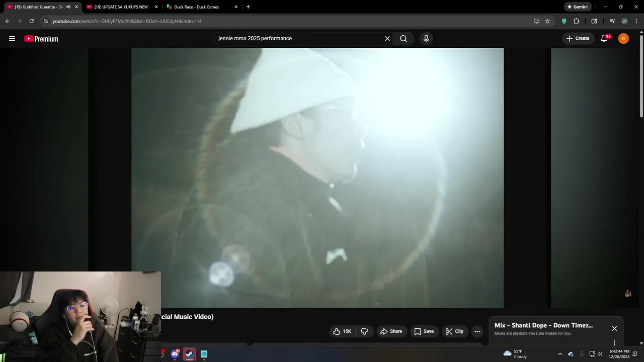Dislike this video
This screenshot has width=644, height=362.
pyautogui.click(x=364, y=331)
